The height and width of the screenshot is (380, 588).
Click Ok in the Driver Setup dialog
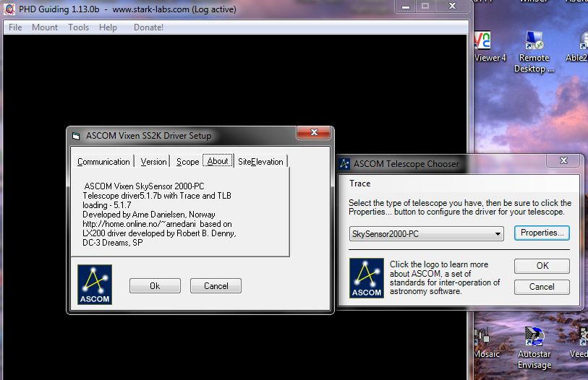155,286
